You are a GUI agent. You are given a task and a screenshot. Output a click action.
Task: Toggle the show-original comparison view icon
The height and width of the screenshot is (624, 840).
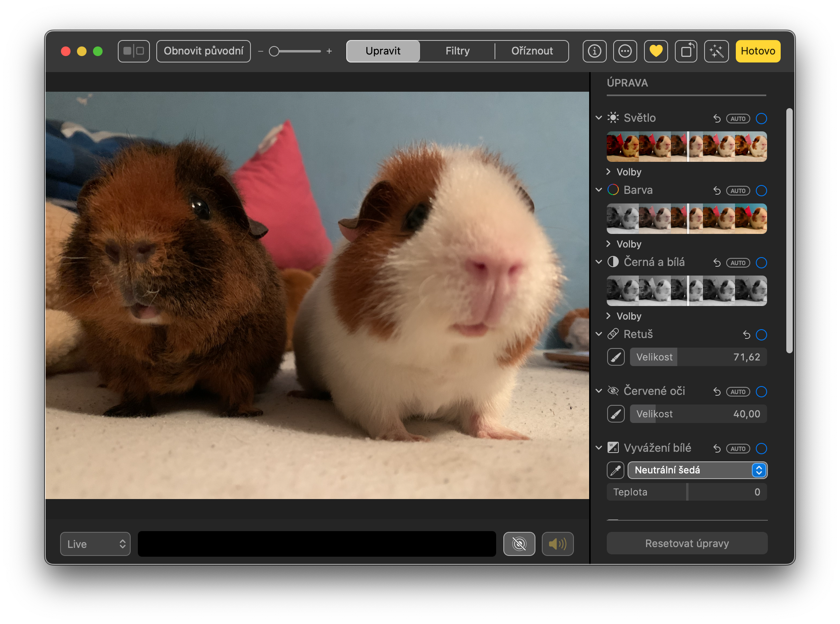click(133, 51)
